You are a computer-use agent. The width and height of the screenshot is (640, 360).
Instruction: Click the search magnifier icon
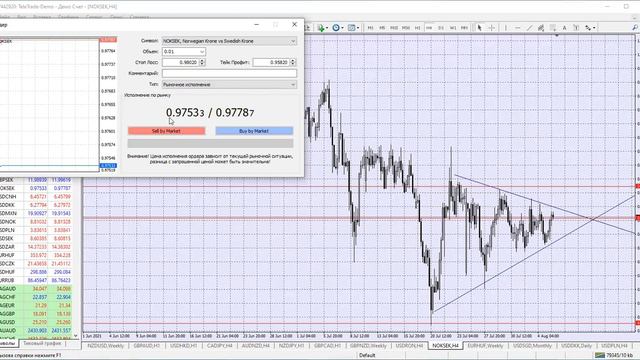635,28
